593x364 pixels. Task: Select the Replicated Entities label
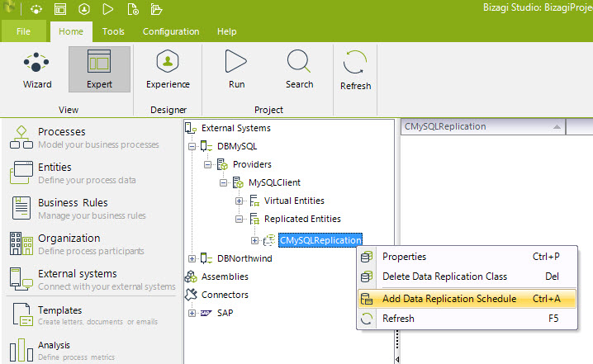302,219
